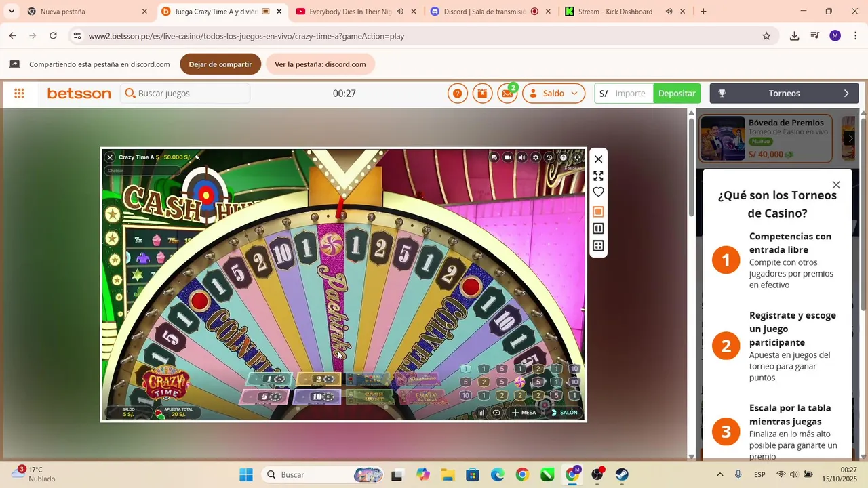Click the autoplay loop icon

click(496, 413)
